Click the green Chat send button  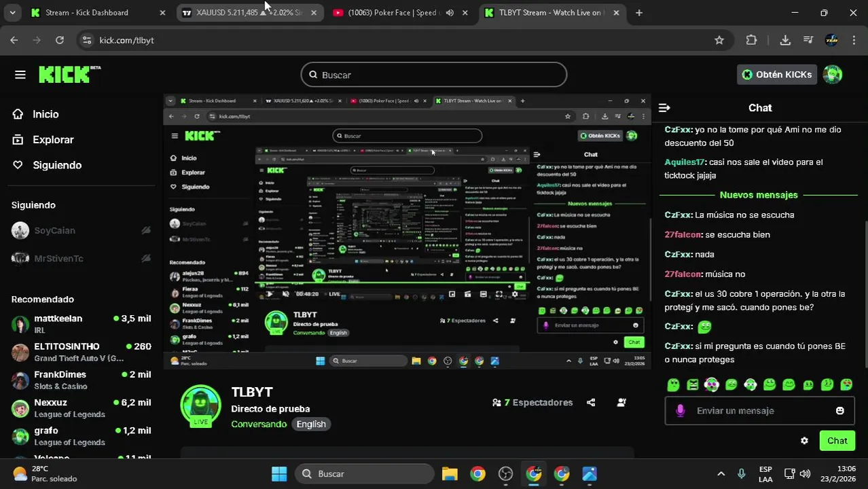pyautogui.click(x=837, y=441)
